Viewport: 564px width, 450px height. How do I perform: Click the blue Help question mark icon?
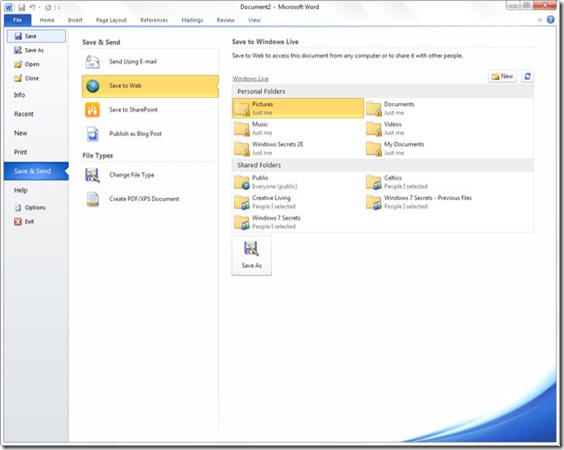(550, 20)
